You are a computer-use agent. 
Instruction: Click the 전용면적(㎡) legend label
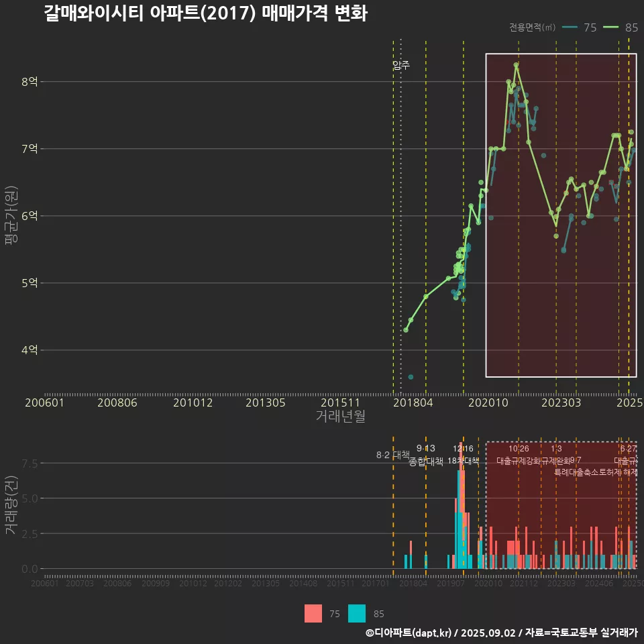532,28
